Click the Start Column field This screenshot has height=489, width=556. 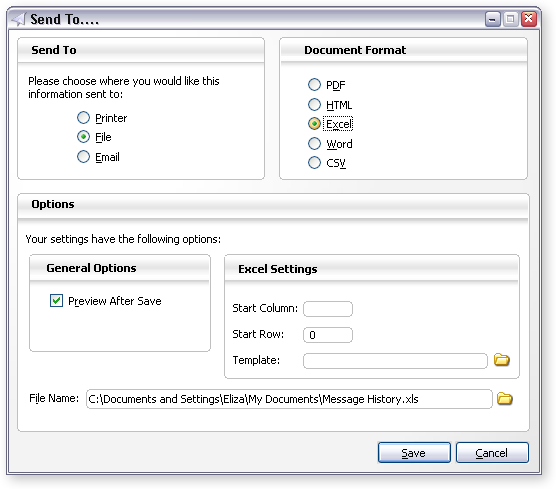click(x=328, y=309)
